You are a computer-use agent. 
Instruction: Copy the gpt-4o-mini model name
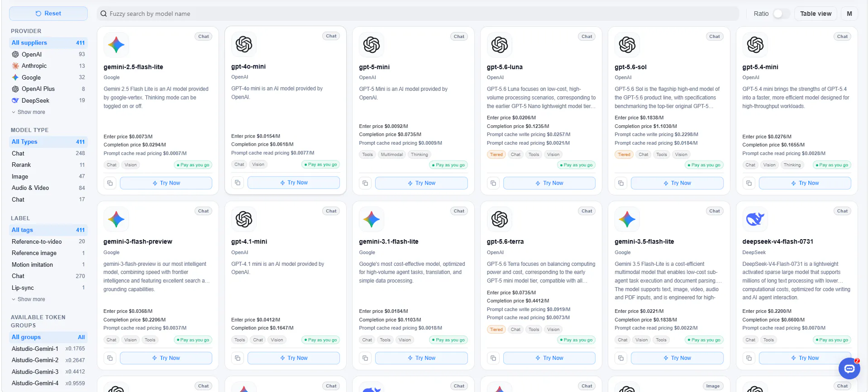point(238,183)
